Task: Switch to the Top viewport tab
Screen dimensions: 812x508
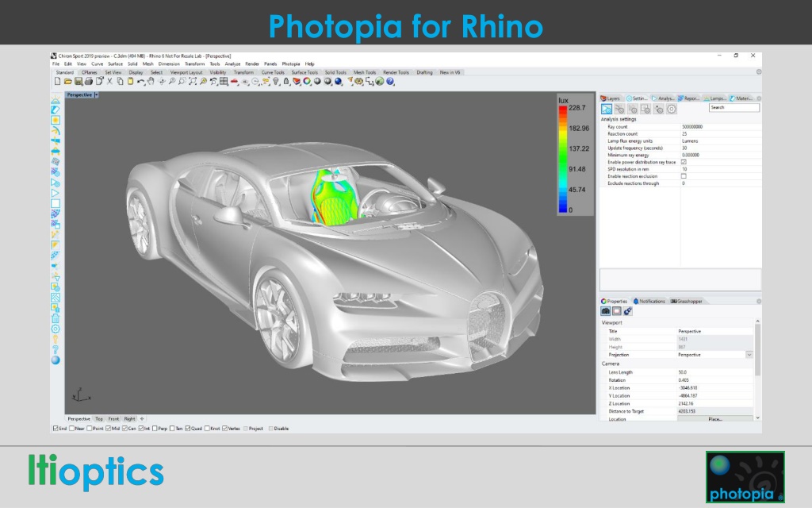Action: click(99, 419)
